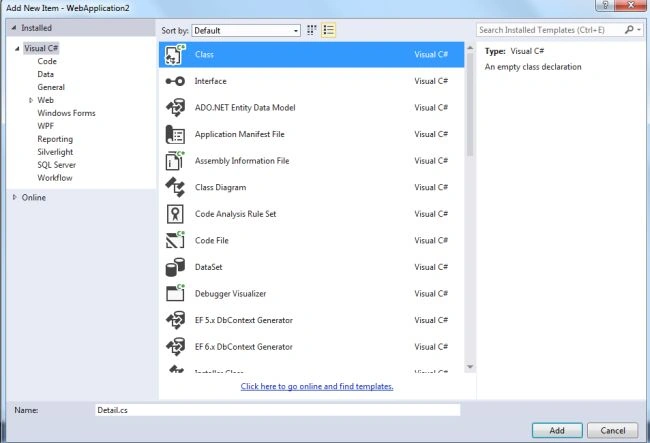Select the Class Diagram name
This screenshot has width=650, height=443.
pyautogui.click(x=221, y=187)
